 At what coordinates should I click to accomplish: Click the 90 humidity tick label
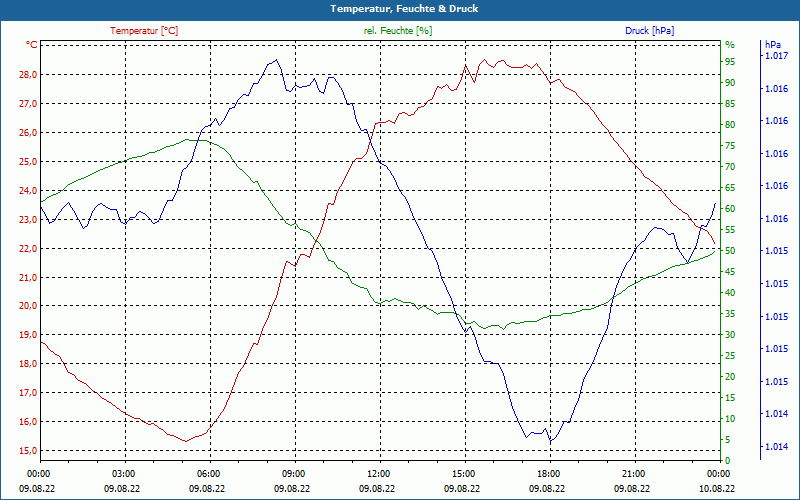click(730, 83)
